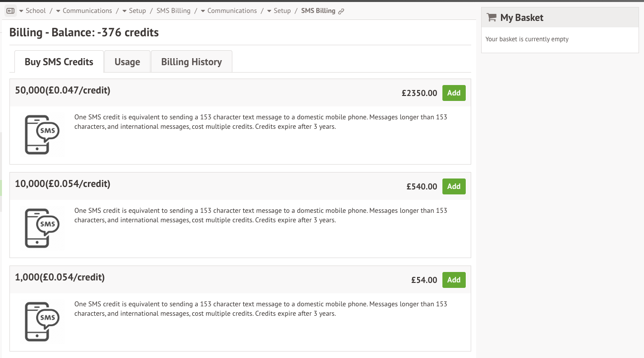Toggle the sidebar panel icon in breadcrumb
Image resolution: width=644 pixels, height=358 pixels.
pyautogui.click(x=10, y=10)
